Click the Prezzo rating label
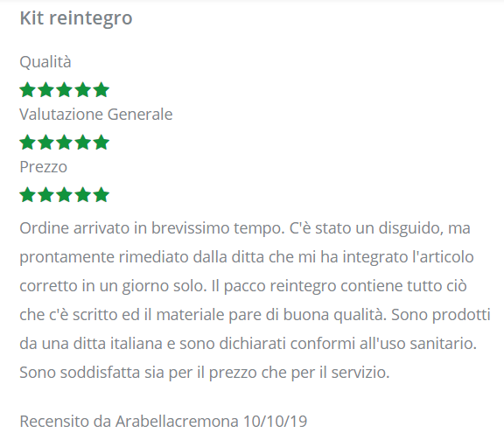The width and height of the screenshot is (504, 440). coord(44,167)
